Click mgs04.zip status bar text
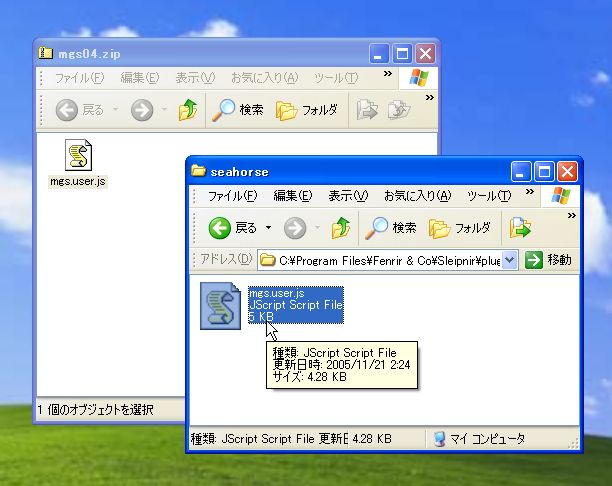 [x=95, y=409]
